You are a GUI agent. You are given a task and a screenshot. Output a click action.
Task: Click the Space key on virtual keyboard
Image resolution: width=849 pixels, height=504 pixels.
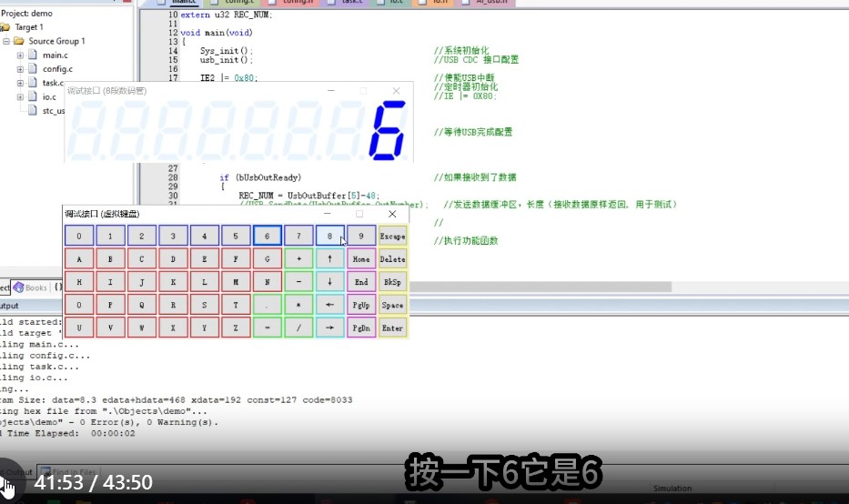[x=392, y=305]
